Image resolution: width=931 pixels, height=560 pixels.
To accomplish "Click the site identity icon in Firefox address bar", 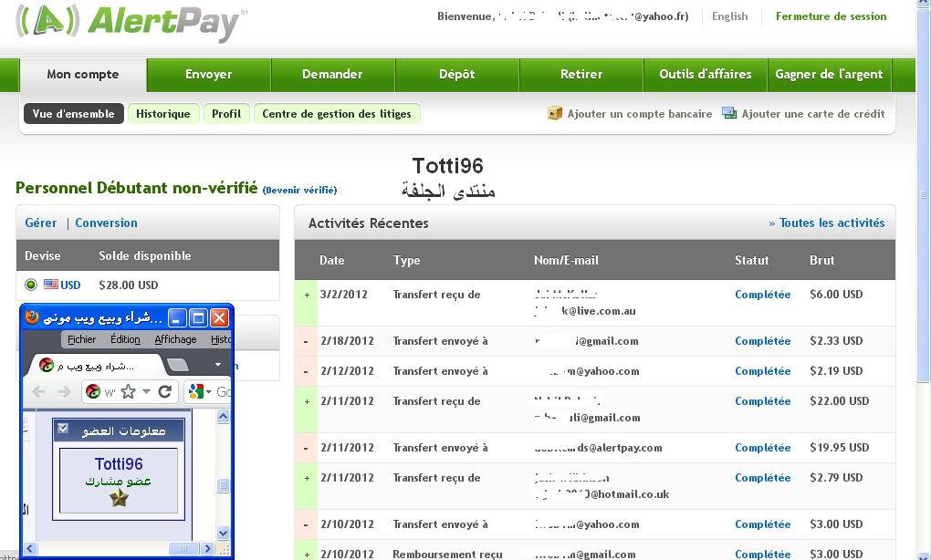I will pos(92,391).
